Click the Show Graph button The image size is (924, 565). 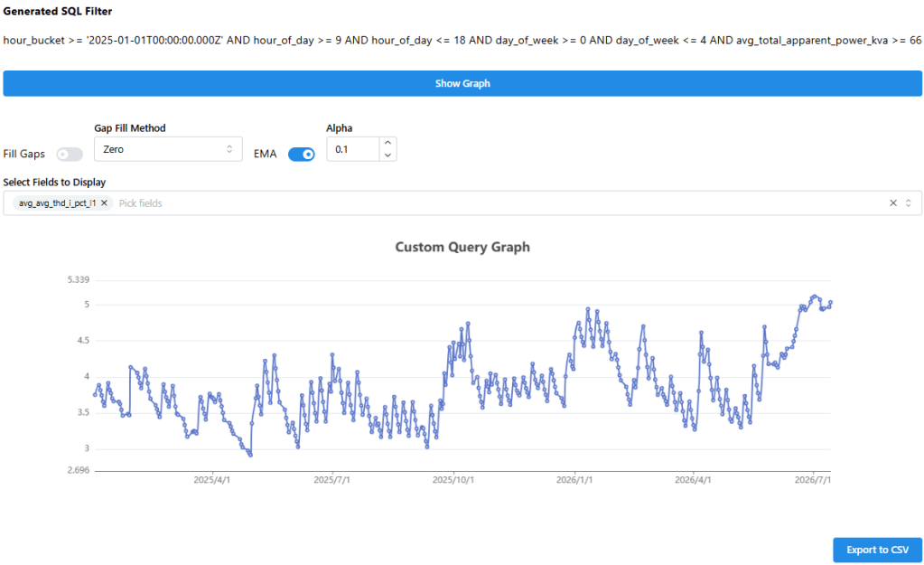(462, 83)
